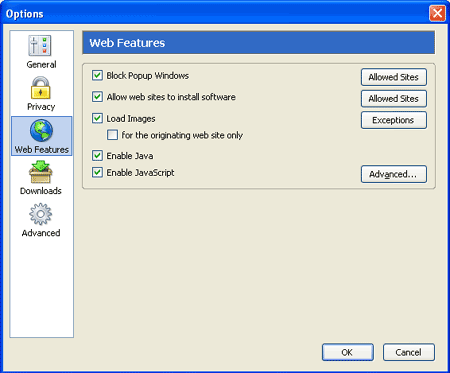
Task: Uncheck Block Popup Windows
Action: [x=97, y=75]
